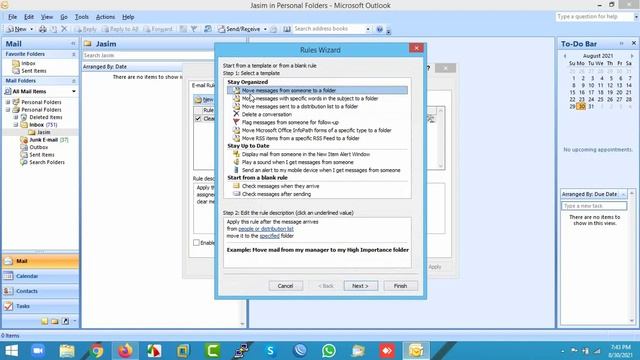The height and width of the screenshot is (360, 640).
Task: Open the Search Folders item
Action: pos(42,162)
